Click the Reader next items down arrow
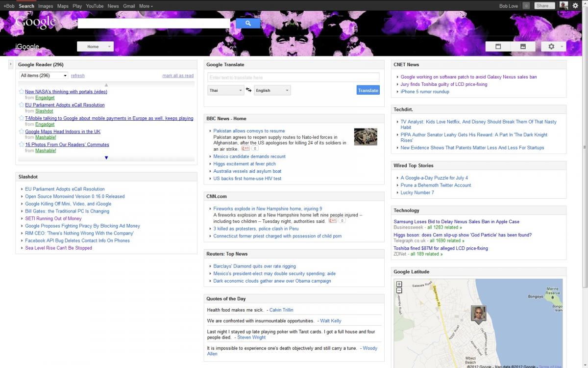The width and height of the screenshot is (588, 368). 106,158
